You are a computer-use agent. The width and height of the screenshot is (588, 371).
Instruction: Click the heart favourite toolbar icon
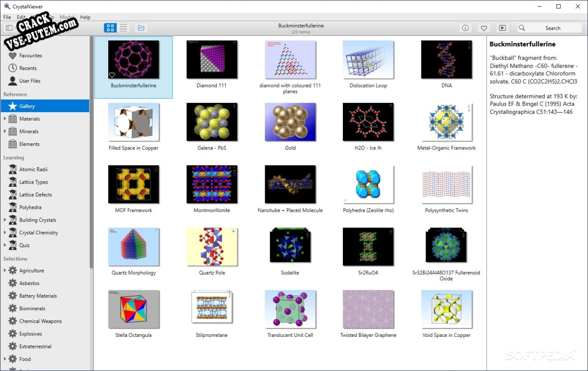coord(484,28)
